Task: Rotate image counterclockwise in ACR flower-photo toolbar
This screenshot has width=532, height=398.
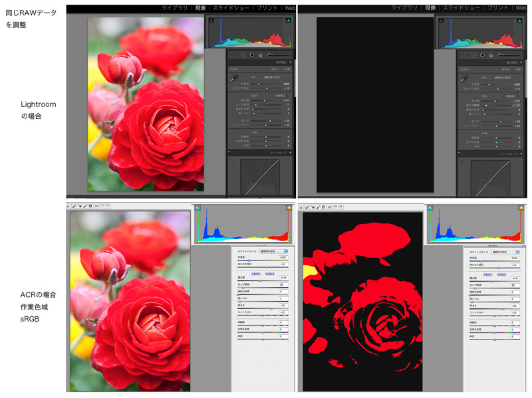Action: click(103, 206)
